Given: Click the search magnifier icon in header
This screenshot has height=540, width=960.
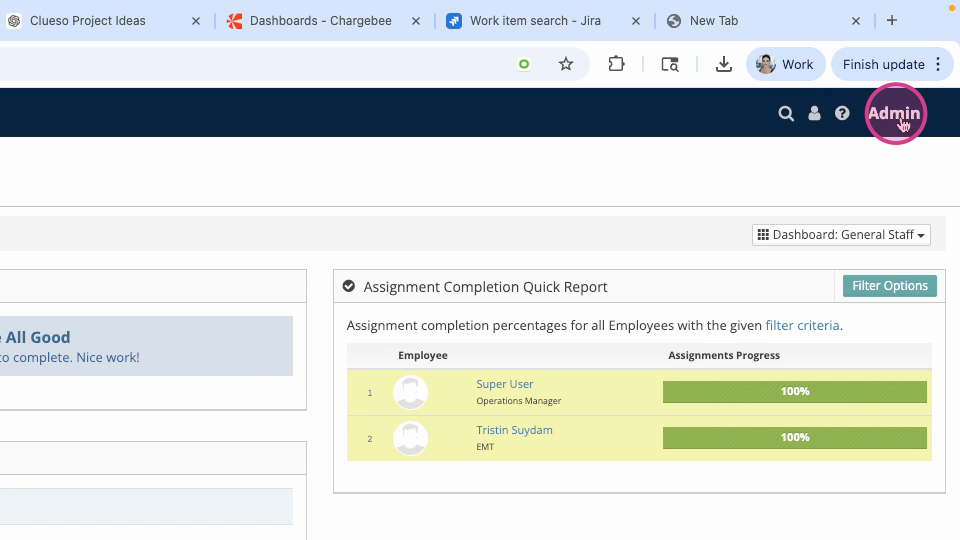Looking at the screenshot, I should pyautogui.click(x=786, y=113).
